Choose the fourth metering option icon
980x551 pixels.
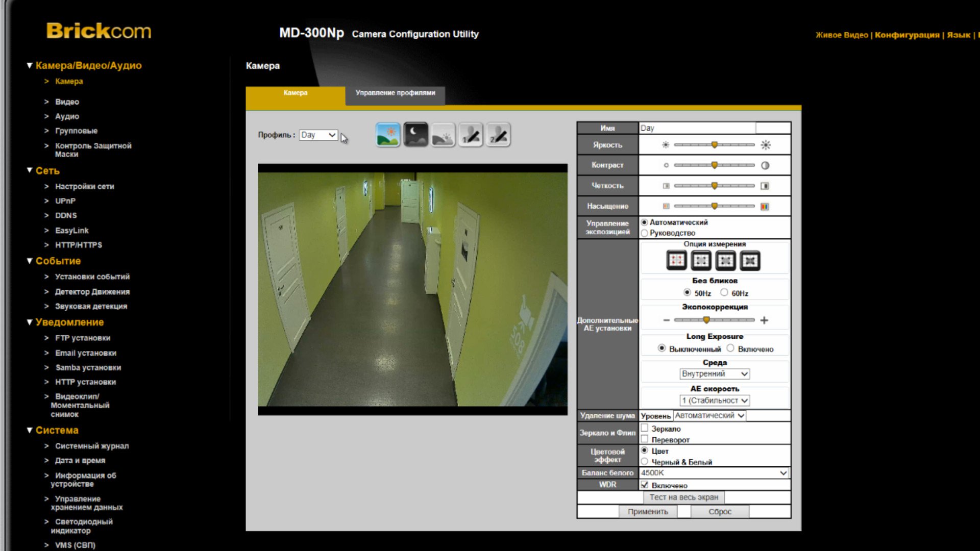750,261
